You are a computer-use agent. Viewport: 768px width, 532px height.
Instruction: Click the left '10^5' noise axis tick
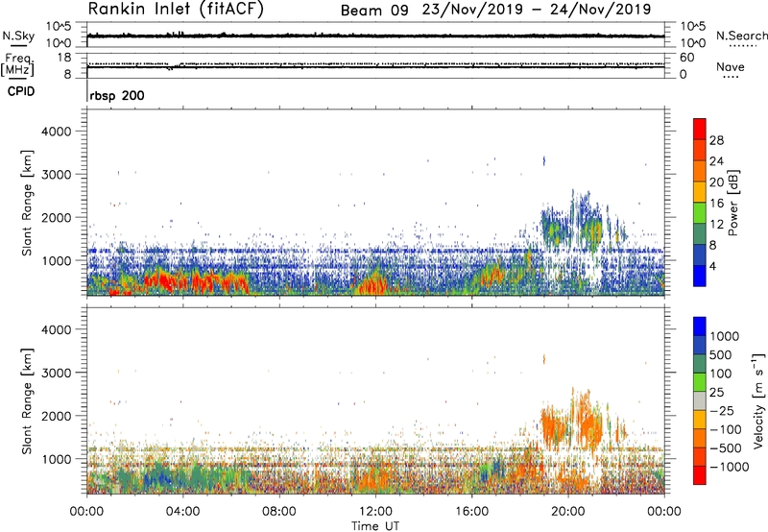59,27
